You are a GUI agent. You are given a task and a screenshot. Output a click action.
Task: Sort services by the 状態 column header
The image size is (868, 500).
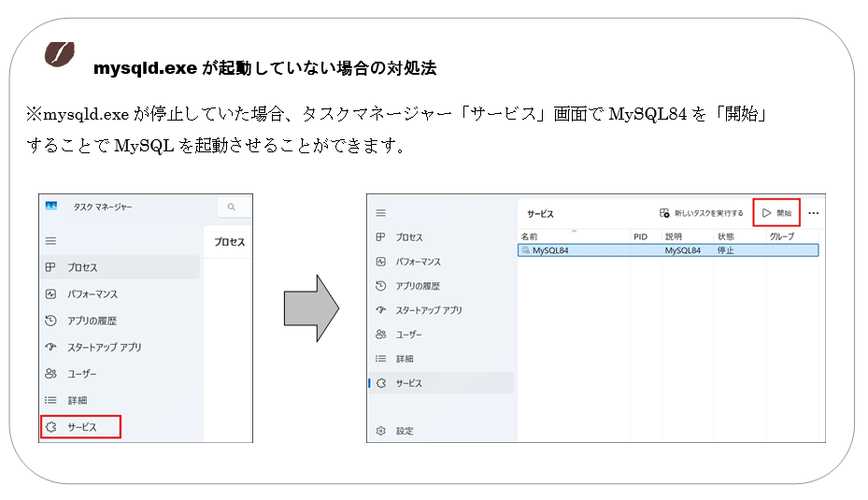[725, 237]
